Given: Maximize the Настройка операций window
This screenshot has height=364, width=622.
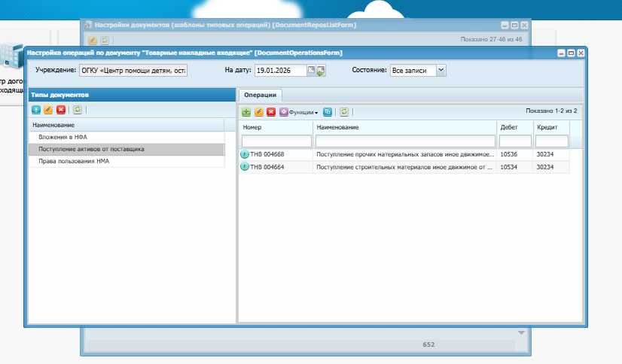Looking at the screenshot, I should (572, 53).
